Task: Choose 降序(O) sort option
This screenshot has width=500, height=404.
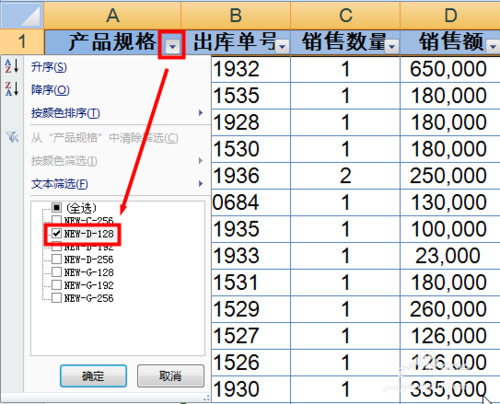Action: pyautogui.click(x=50, y=90)
